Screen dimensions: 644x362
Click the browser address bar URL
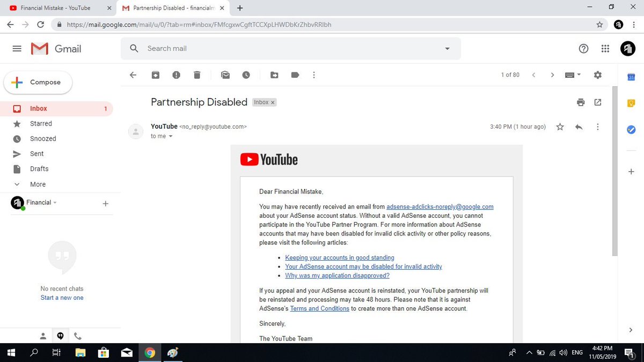point(199,25)
